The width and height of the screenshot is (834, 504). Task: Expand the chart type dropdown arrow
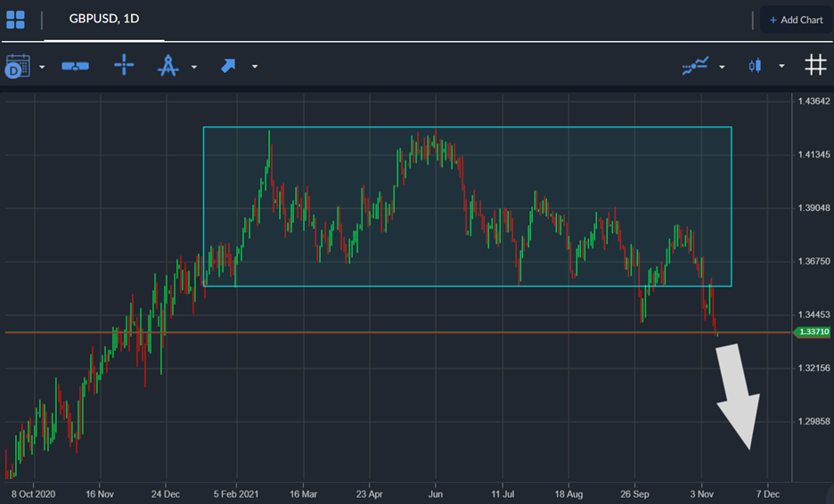[781, 67]
